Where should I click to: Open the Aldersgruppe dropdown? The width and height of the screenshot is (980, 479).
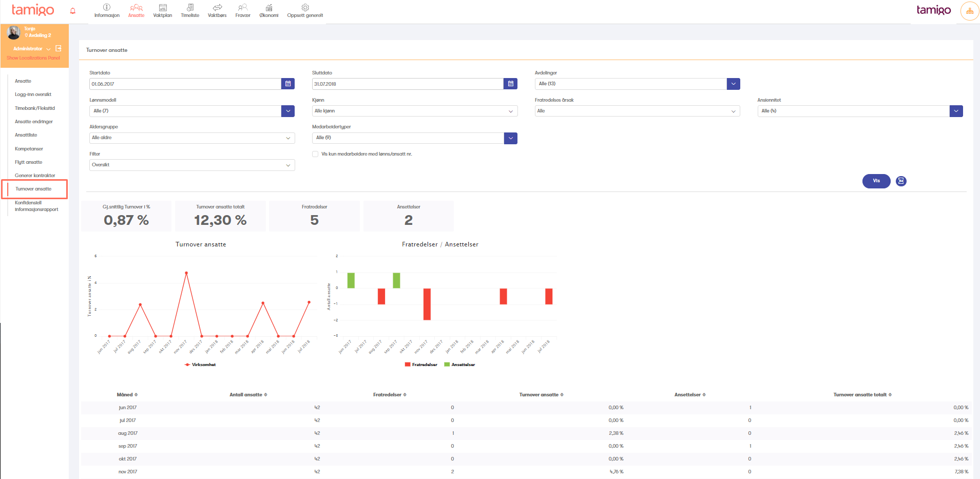(x=192, y=138)
